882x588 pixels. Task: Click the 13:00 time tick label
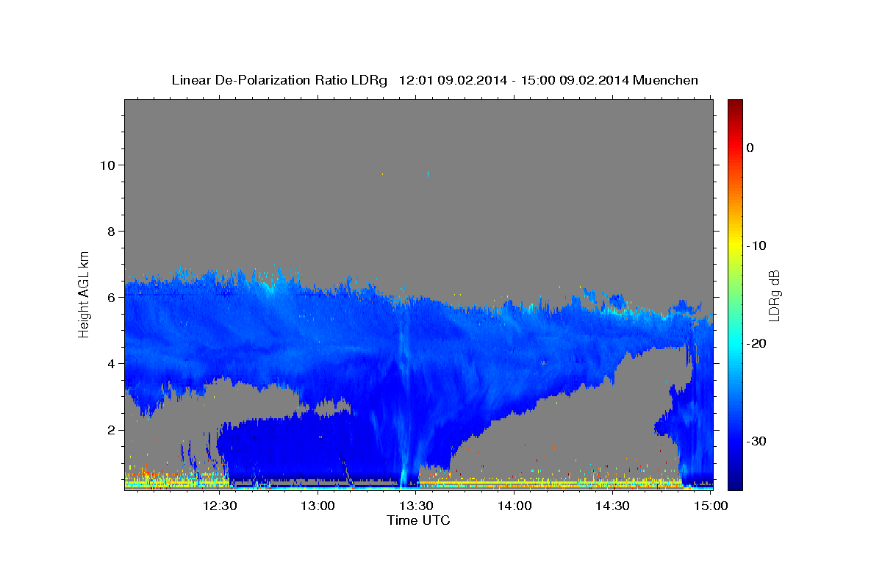point(318,506)
